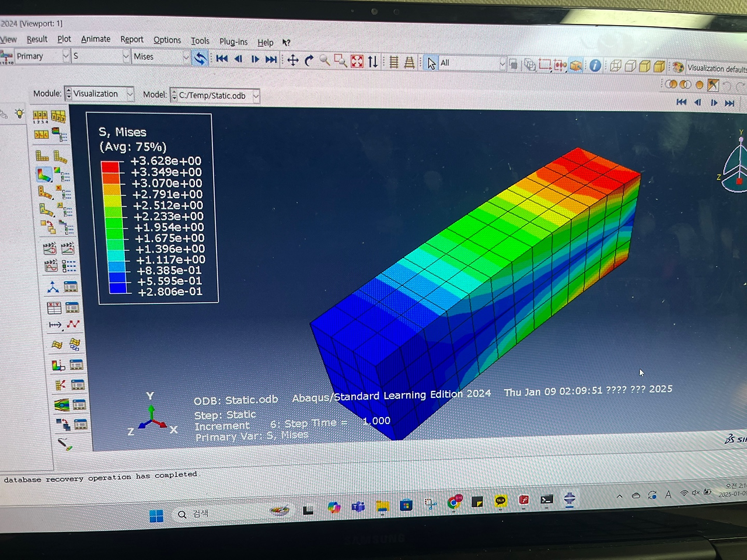Open the Plug-ins menu
Screen dimensions: 747x560
point(233,41)
